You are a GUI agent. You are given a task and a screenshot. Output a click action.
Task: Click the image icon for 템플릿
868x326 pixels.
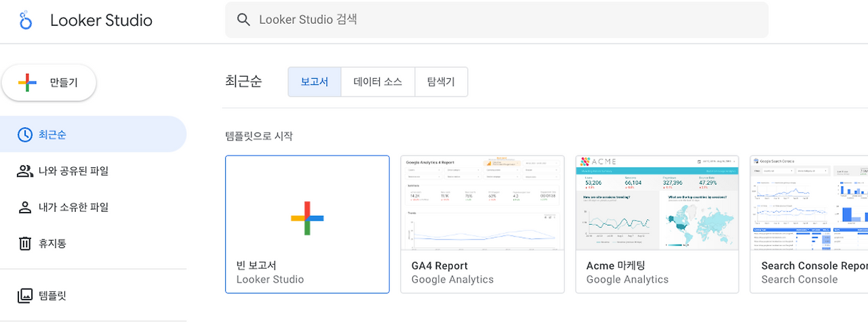24,296
